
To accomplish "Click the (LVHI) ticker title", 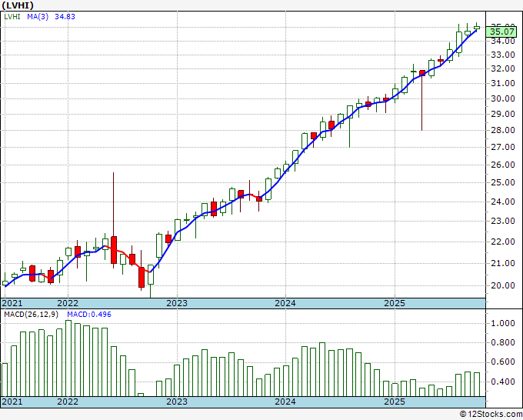I will (18, 5).
